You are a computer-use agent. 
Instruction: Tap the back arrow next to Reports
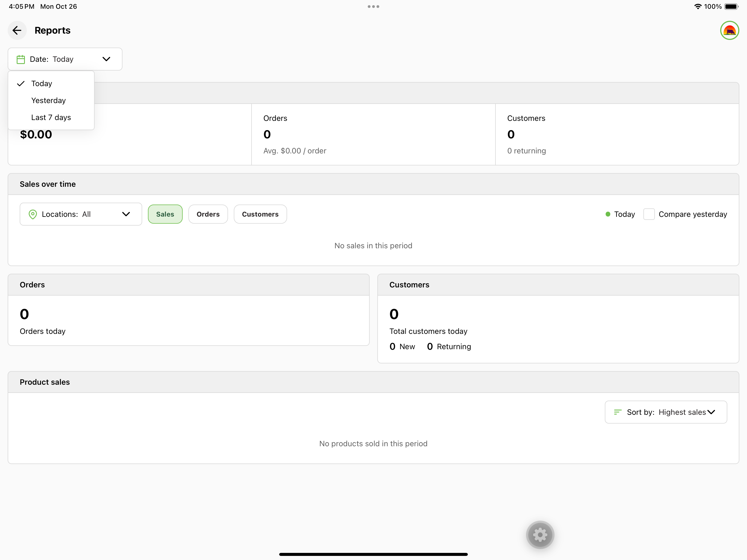point(17,30)
